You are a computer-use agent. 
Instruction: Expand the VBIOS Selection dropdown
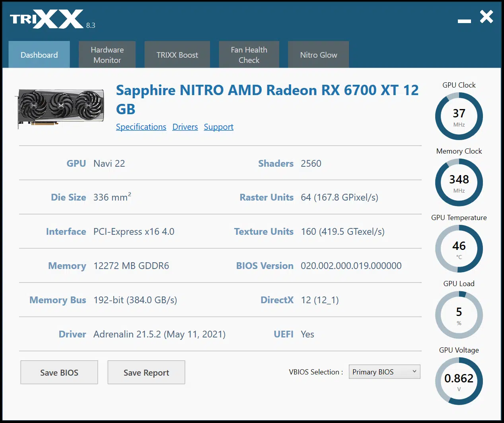pyautogui.click(x=384, y=372)
